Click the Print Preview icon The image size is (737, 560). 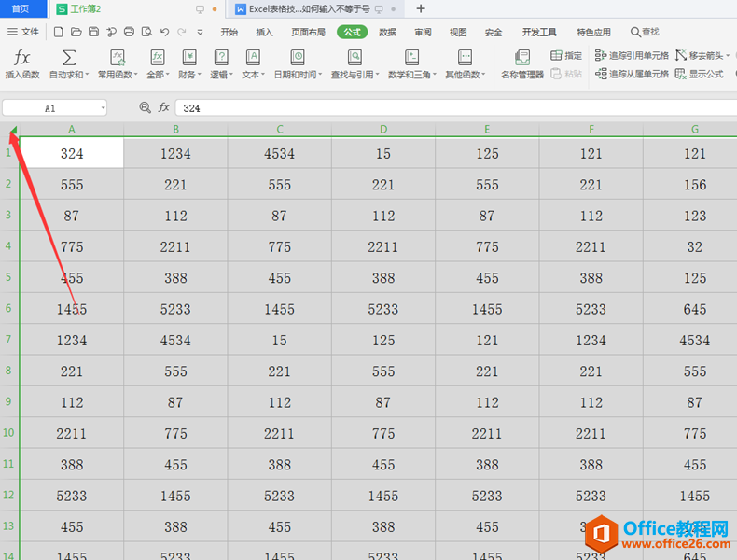click(146, 32)
